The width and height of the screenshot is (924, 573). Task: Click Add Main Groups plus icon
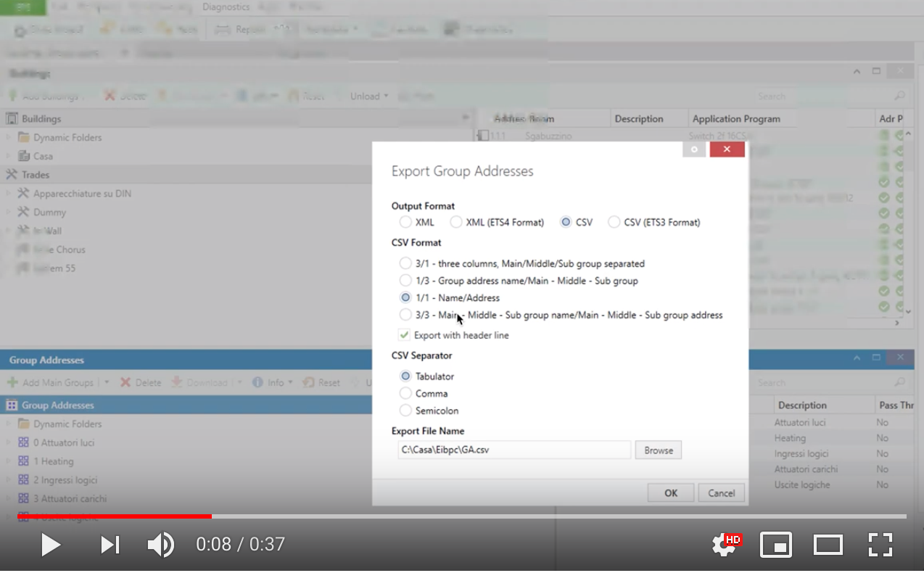(x=12, y=382)
